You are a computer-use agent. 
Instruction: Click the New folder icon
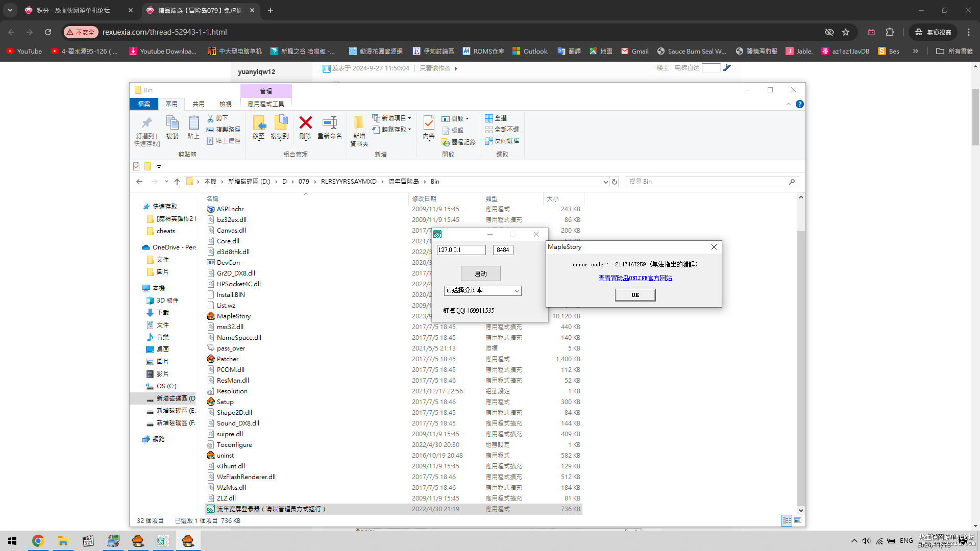tap(359, 123)
